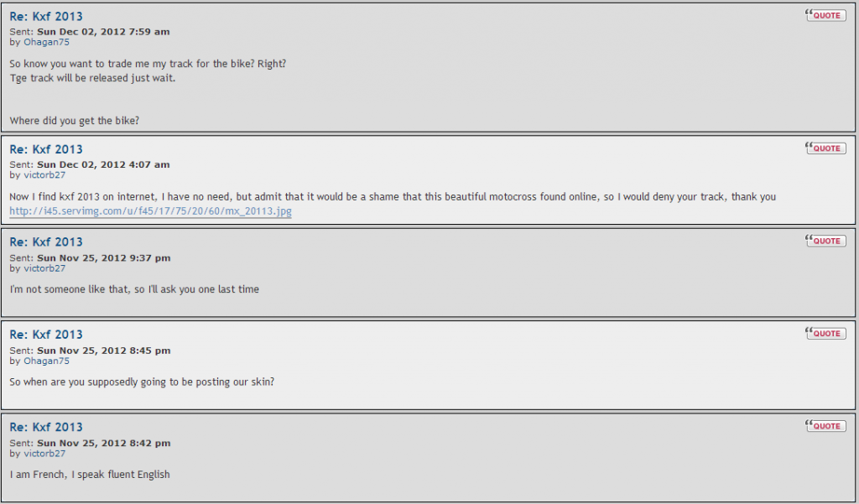Open Re: Kxf 2013 title sent 8:45 pm
The height and width of the screenshot is (504, 859).
[x=46, y=335]
